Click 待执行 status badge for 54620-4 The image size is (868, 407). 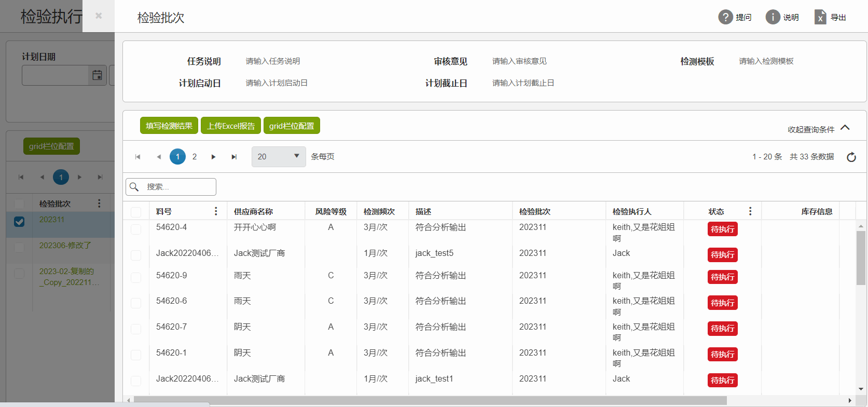(x=722, y=229)
